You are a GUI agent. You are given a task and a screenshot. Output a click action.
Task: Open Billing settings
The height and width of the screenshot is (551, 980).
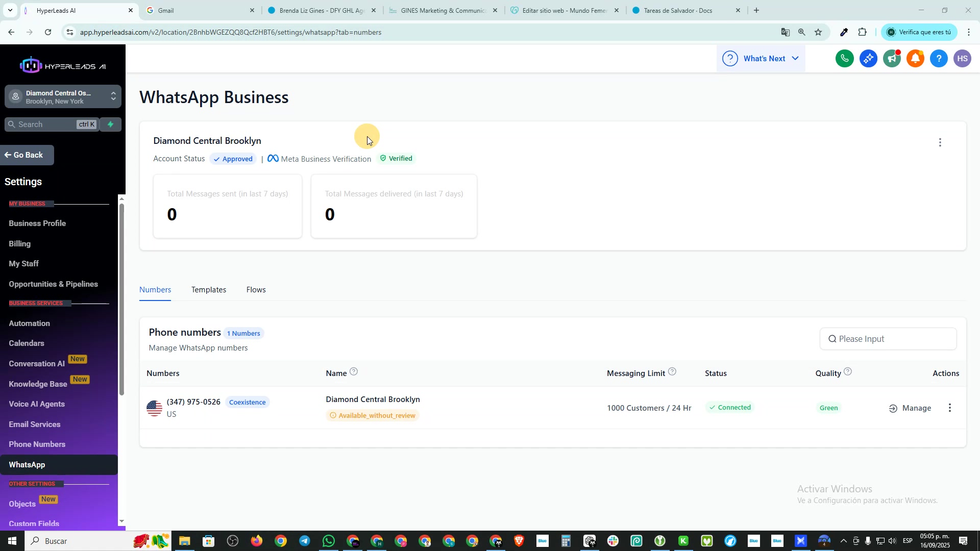point(20,244)
